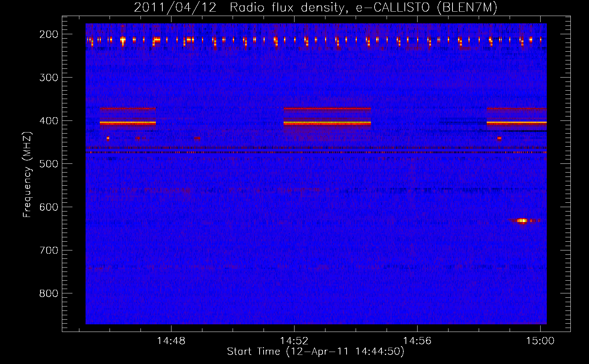Click the 'Start Time (12-Apr-11 14:44:50)' label
Screen dimensions: 589x364
click(x=316, y=352)
